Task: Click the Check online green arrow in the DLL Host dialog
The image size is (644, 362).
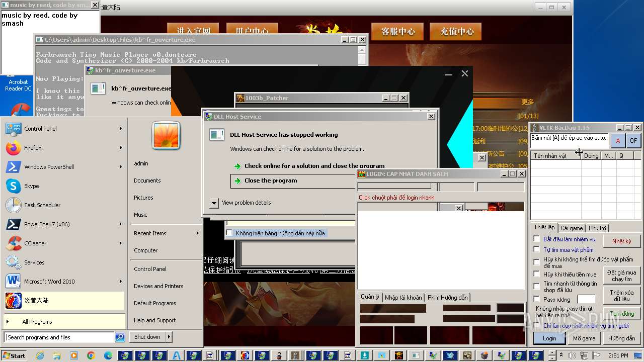Action: point(237,166)
